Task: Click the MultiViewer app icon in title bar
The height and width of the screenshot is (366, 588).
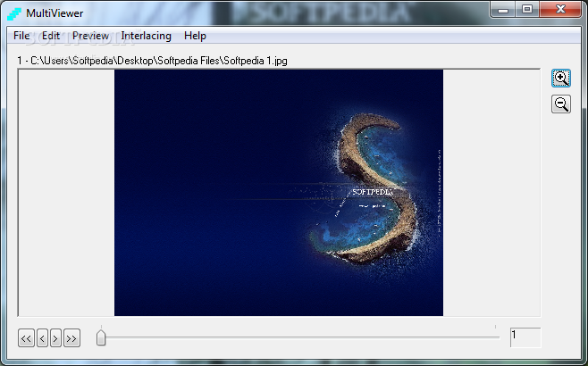Action: (14, 13)
